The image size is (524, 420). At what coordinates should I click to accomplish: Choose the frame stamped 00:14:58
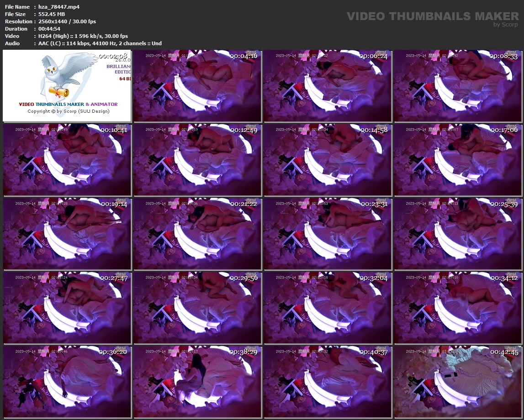tap(328, 160)
